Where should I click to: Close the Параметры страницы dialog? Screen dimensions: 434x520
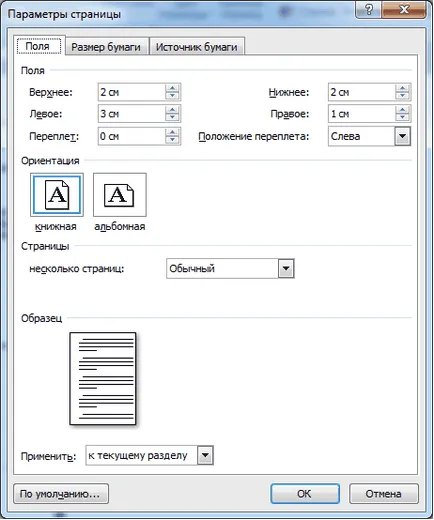404,9
